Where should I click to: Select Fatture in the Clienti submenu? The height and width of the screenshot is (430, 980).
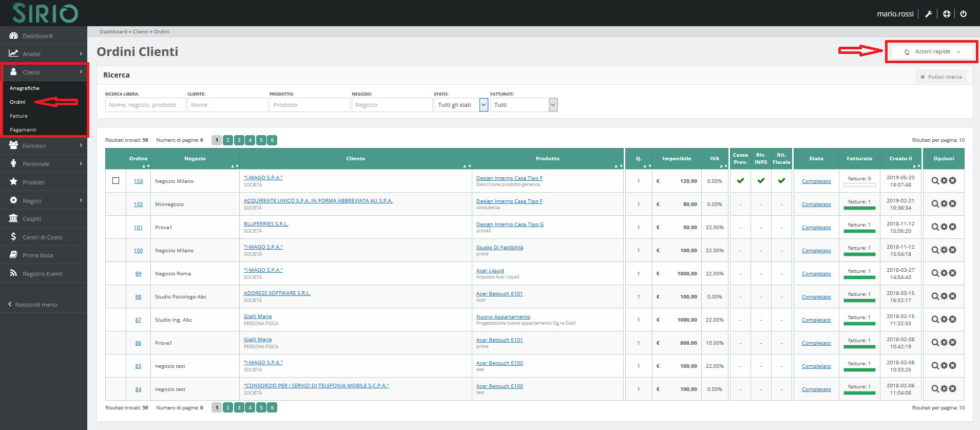pyautogui.click(x=19, y=116)
